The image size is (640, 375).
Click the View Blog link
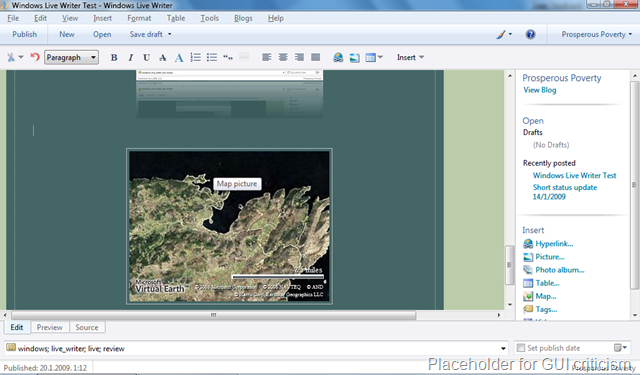coord(540,90)
